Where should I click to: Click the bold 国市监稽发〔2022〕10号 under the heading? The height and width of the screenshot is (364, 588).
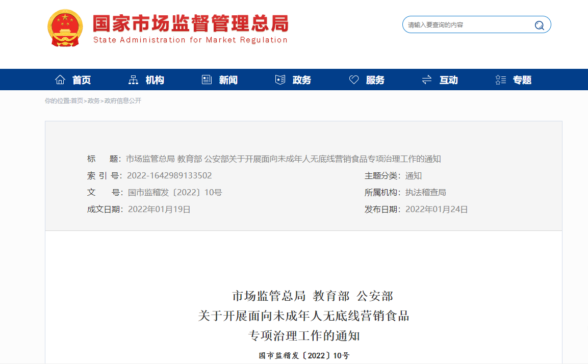click(304, 355)
